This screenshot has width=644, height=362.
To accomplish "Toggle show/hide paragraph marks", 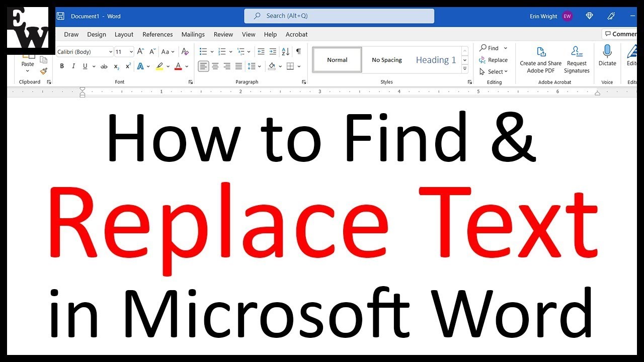I will [x=298, y=52].
